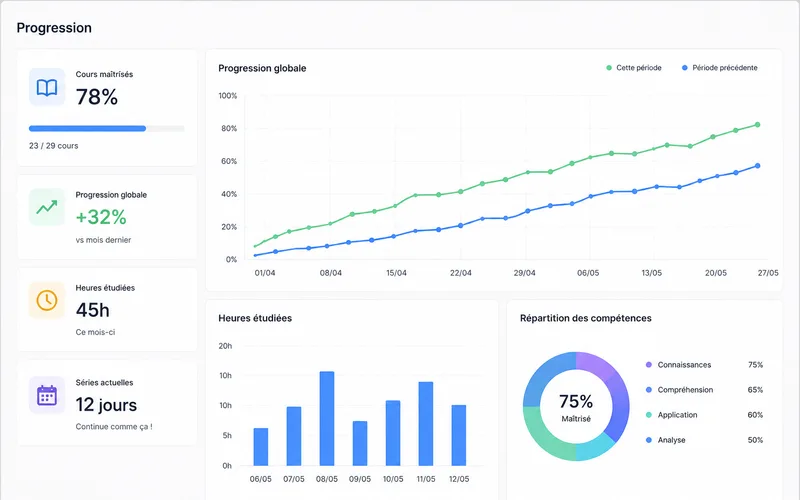Image resolution: width=800 pixels, height=500 pixels.
Task: Select the 11/05 bar in Heures étudiées chart
Action: pyautogui.click(x=426, y=423)
